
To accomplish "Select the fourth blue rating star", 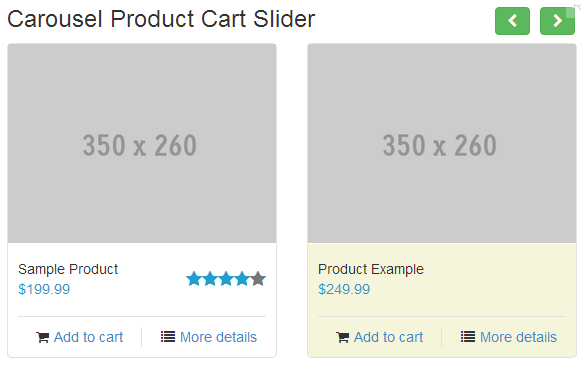I will coord(242,279).
